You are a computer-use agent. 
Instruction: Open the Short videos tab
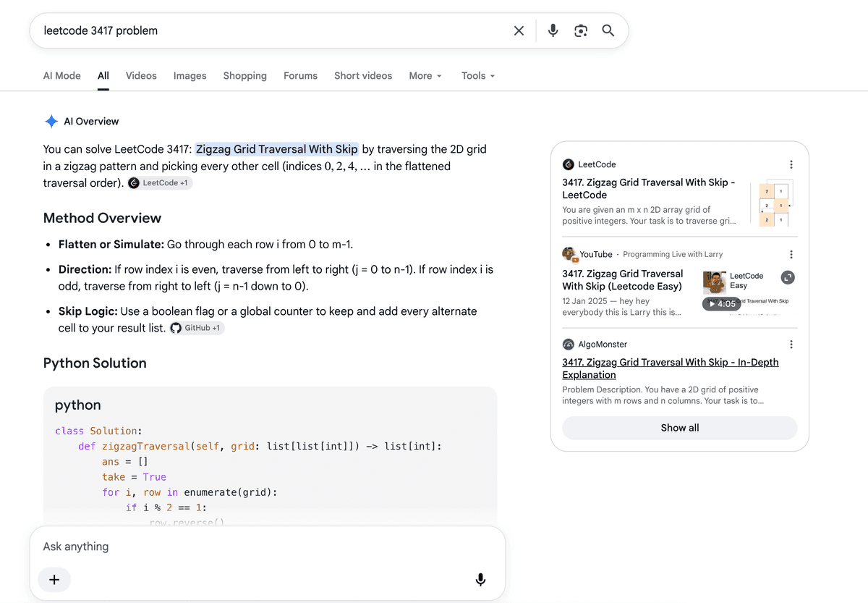tap(363, 75)
